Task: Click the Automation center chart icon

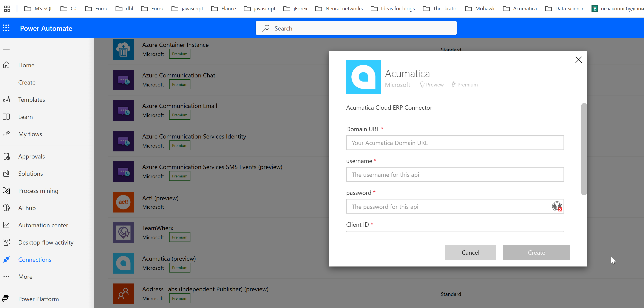Action: tap(6, 225)
